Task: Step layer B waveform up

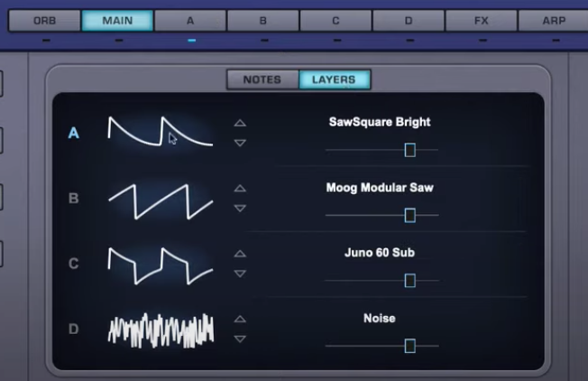Action: [240, 189]
